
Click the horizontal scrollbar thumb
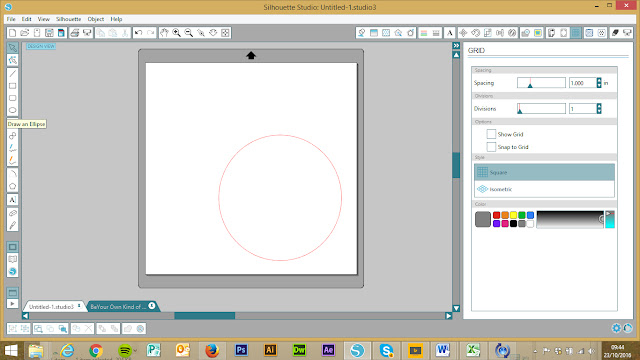click(x=204, y=316)
